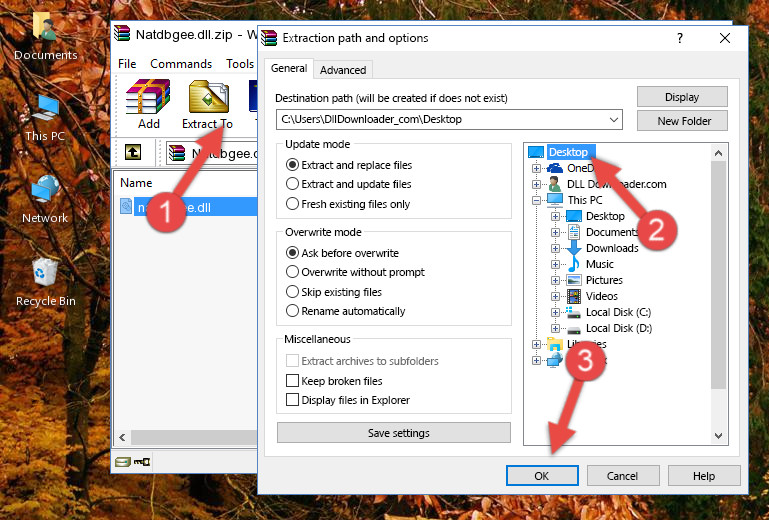Expand the Local Disk (D:) node
This screenshot has width=769, height=520.
555,329
